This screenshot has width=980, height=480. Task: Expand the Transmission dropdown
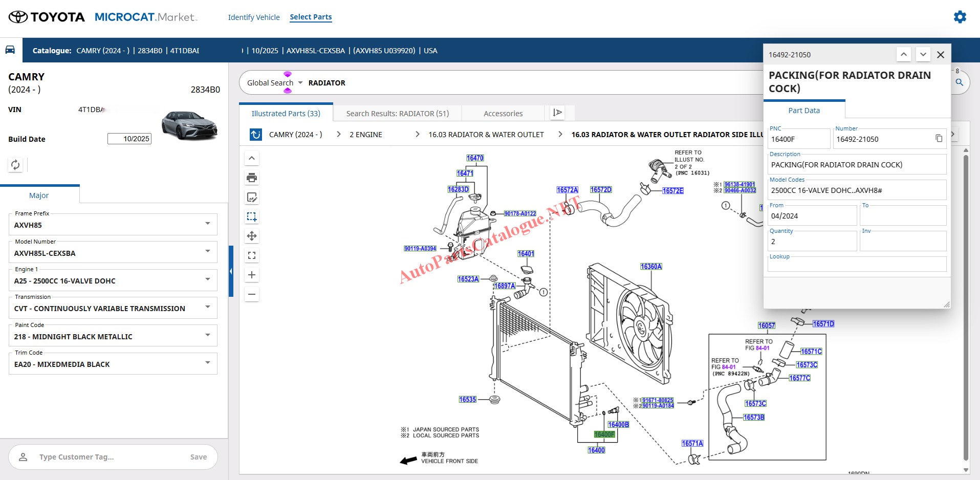coord(207,307)
